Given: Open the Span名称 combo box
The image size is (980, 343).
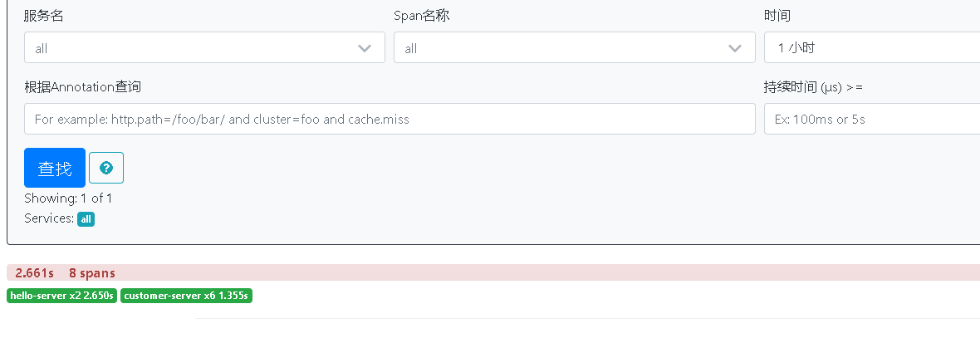Looking at the screenshot, I should pos(561,48).
